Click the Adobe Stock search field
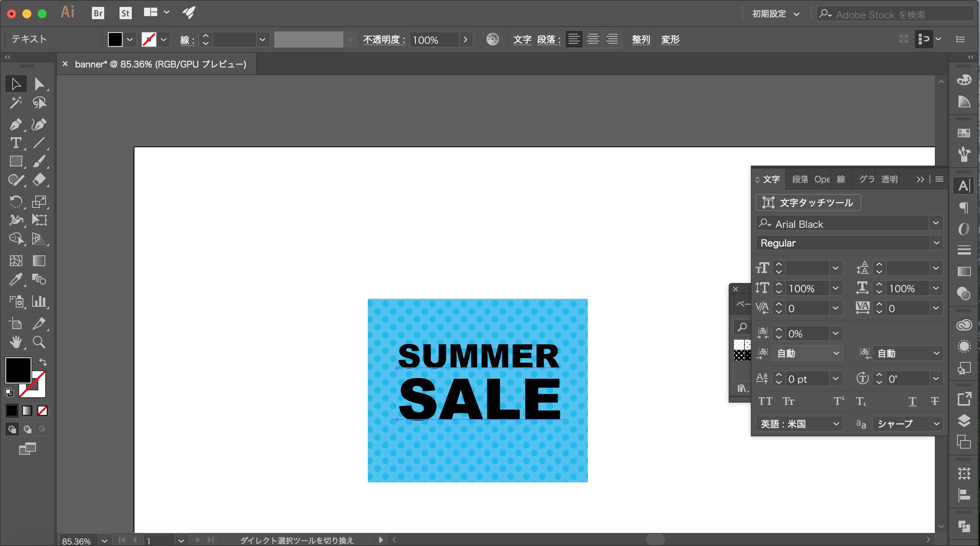980x546 pixels. (x=895, y=14)
